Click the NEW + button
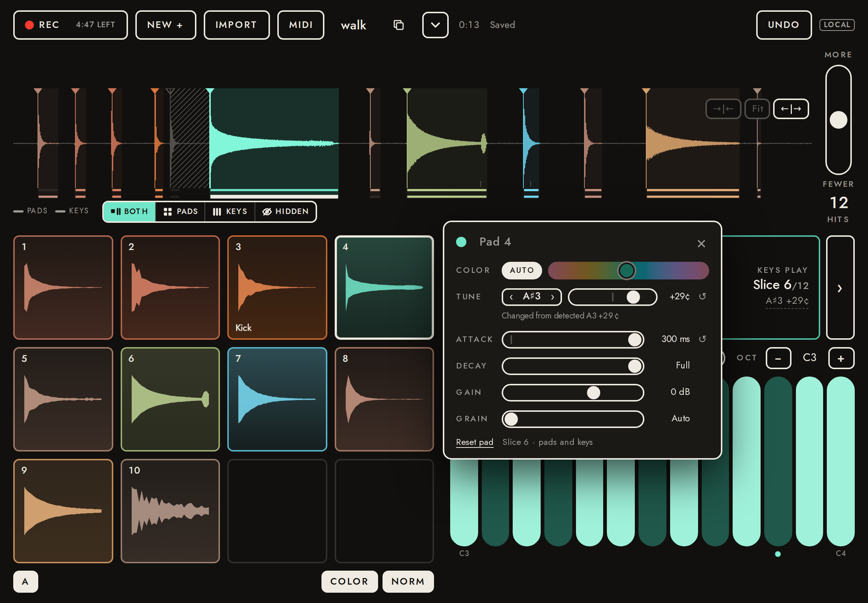The height and width of the screenshot is (603, 868). click(x=166, y=25)
